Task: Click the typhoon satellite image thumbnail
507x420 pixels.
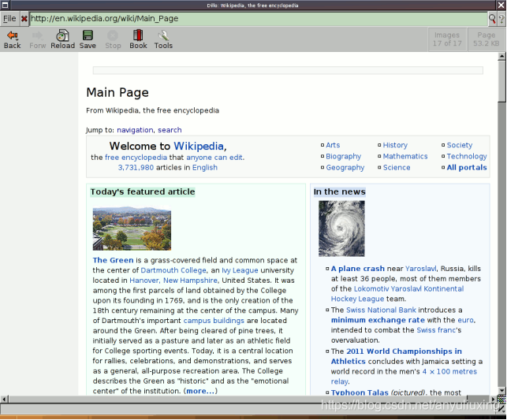Action: click(341, 229)
